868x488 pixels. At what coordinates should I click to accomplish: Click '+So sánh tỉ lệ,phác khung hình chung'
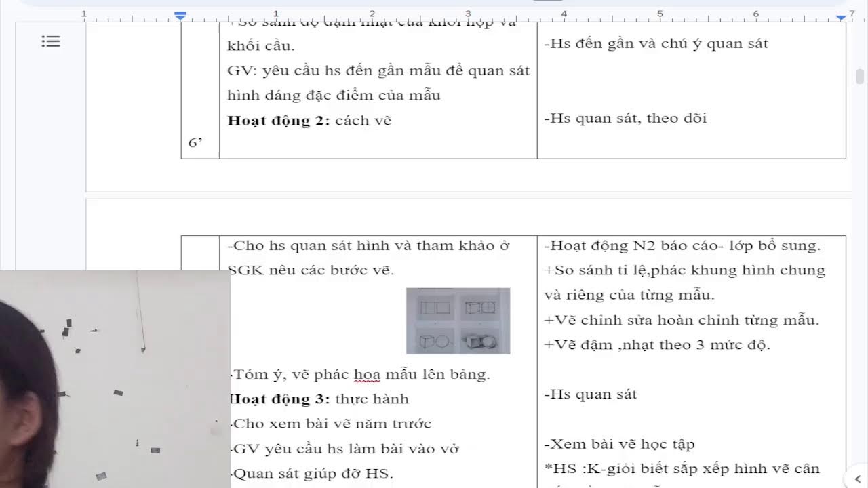tap(684, 270)
